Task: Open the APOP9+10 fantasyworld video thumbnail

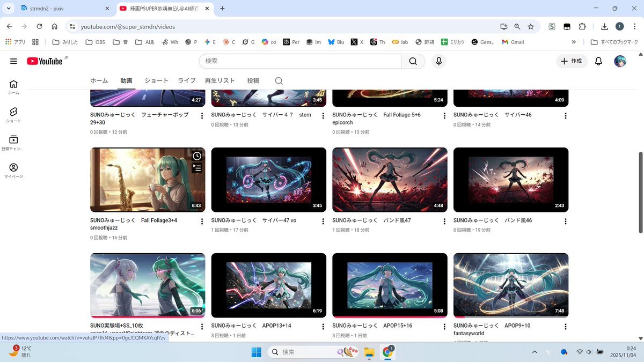Action: pyautogui.click(x=510, y=285)
